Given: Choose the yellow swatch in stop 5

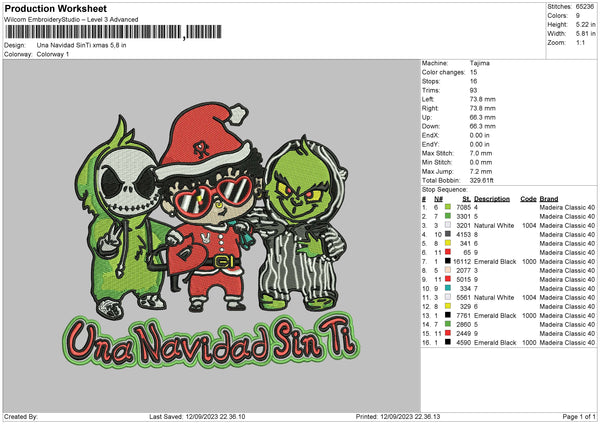Looking at the screenshot, I should [447, 243].
